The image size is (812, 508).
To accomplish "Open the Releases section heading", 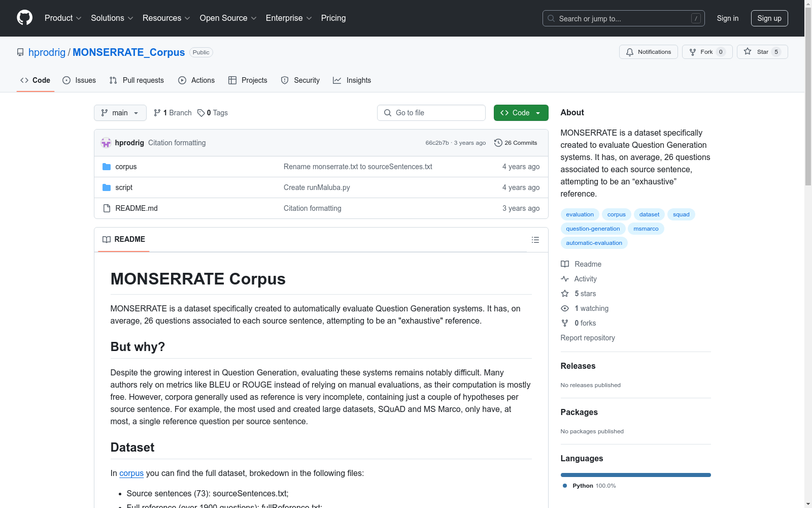I will click(578, 366).
